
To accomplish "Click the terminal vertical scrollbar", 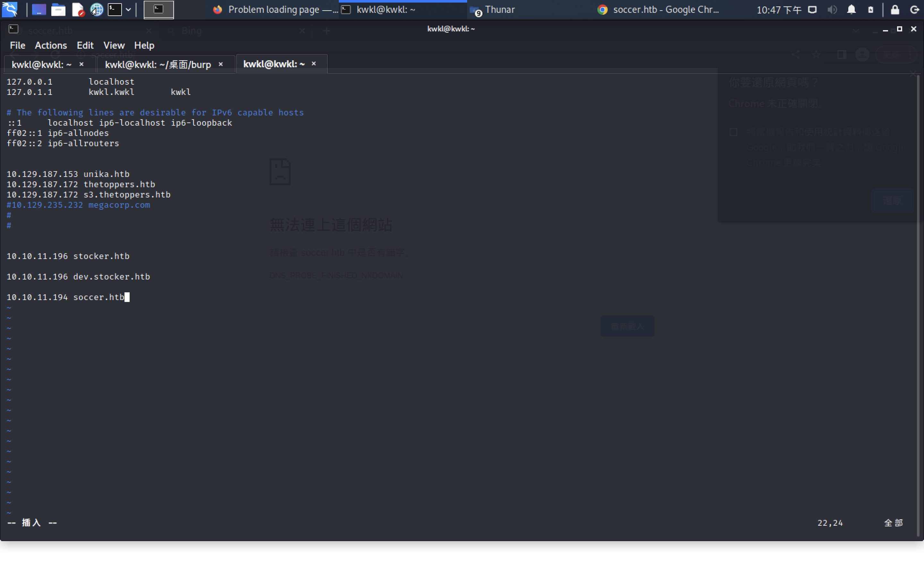I will click(919, 305).
